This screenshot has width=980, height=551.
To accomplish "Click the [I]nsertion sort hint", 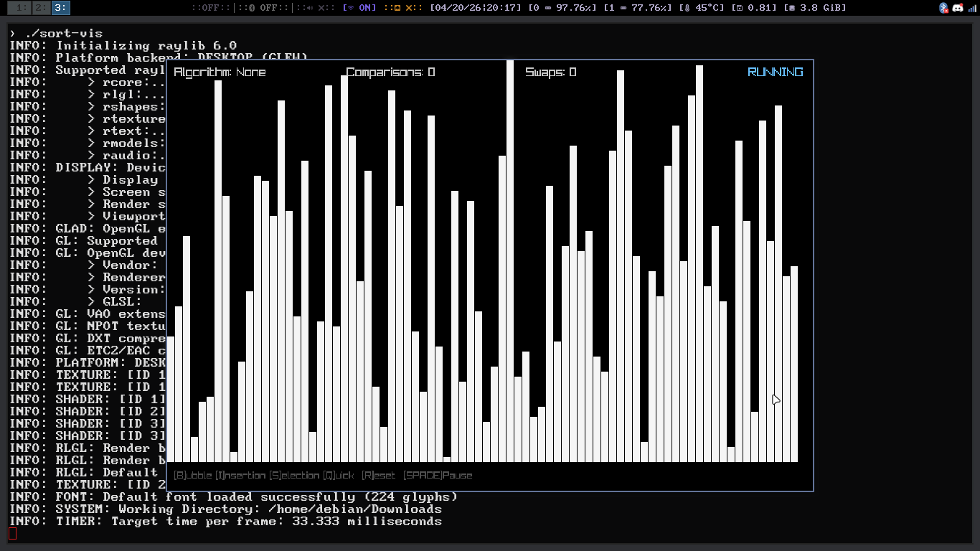I will click(240, 475).
